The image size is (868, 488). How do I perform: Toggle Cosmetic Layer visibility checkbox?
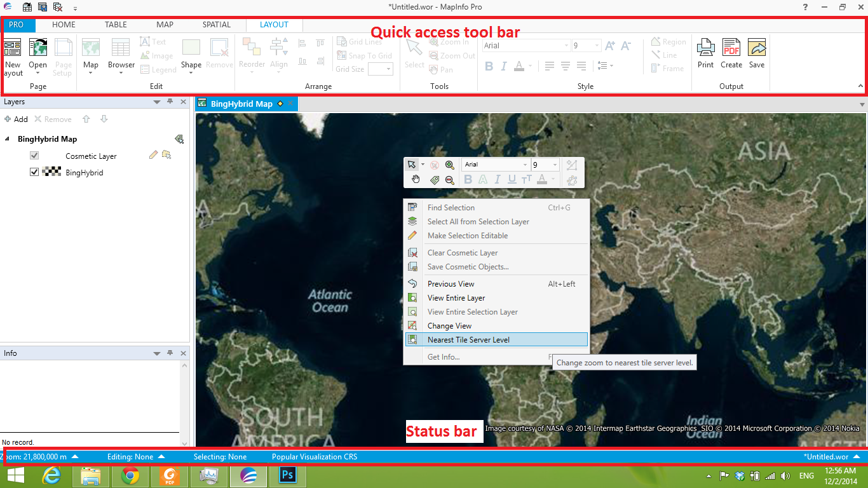(x=34, y=156)
